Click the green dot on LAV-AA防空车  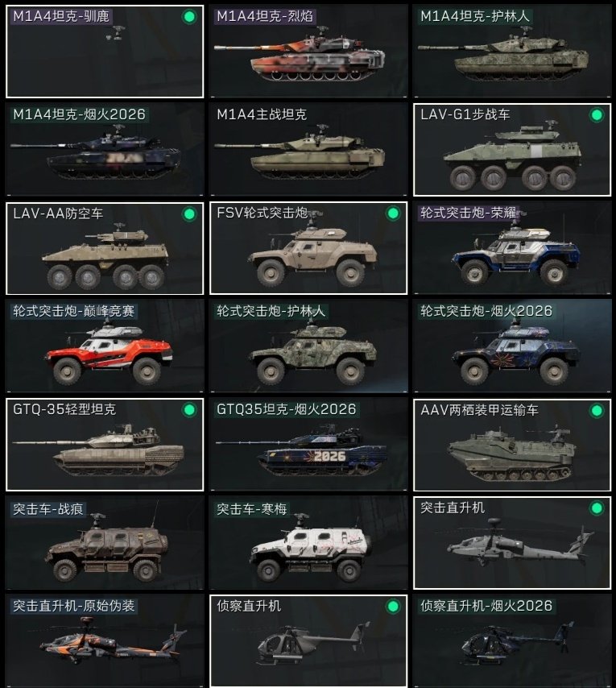tap(189, 214)
